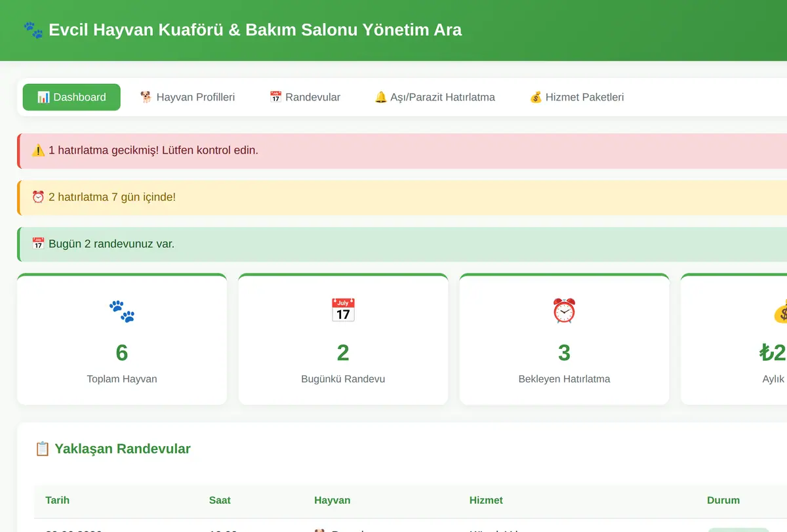The height and width of the screenshot is (532, 787).
Task: Open the Dashboard tab
Action: tap(71, 97)
